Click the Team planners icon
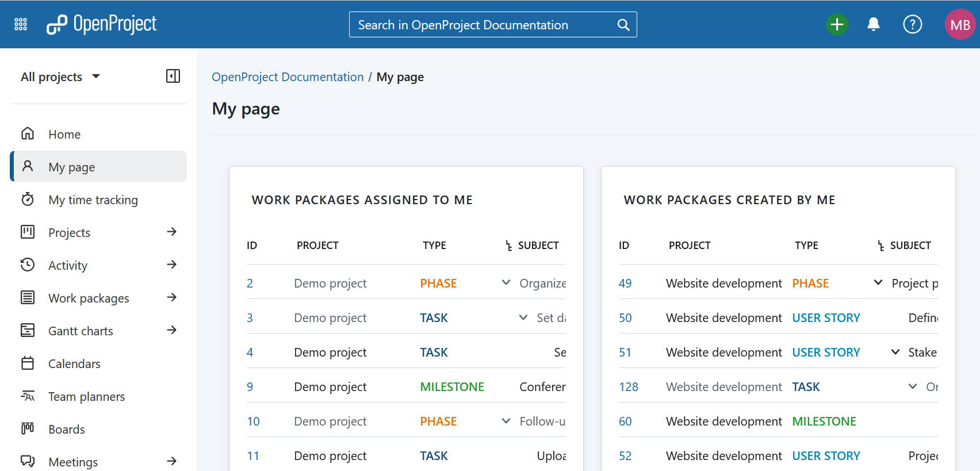 (28, 396)
